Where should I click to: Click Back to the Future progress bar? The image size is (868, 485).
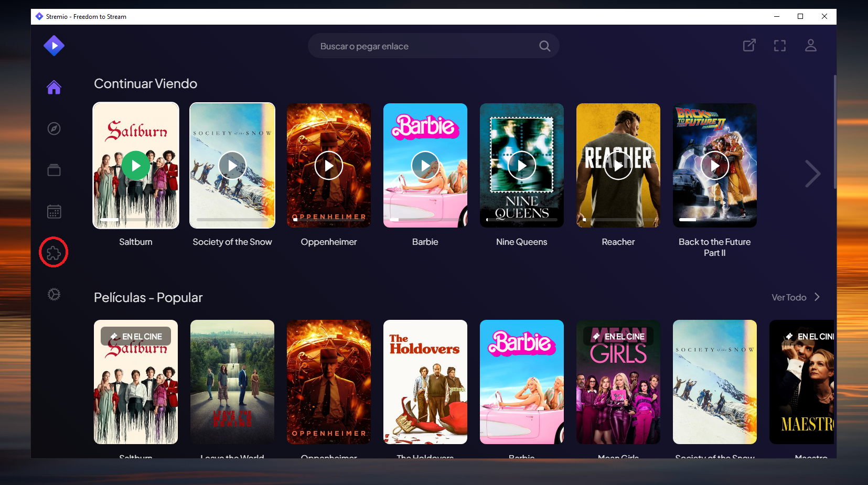pos(714,220)
